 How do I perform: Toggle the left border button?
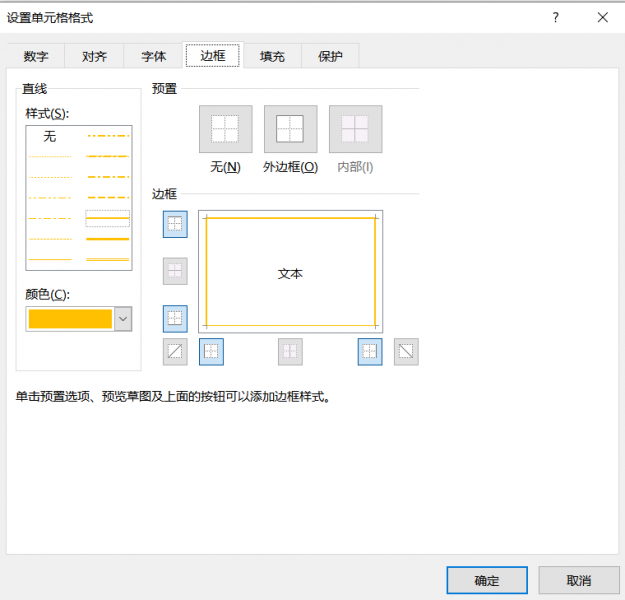211,352
